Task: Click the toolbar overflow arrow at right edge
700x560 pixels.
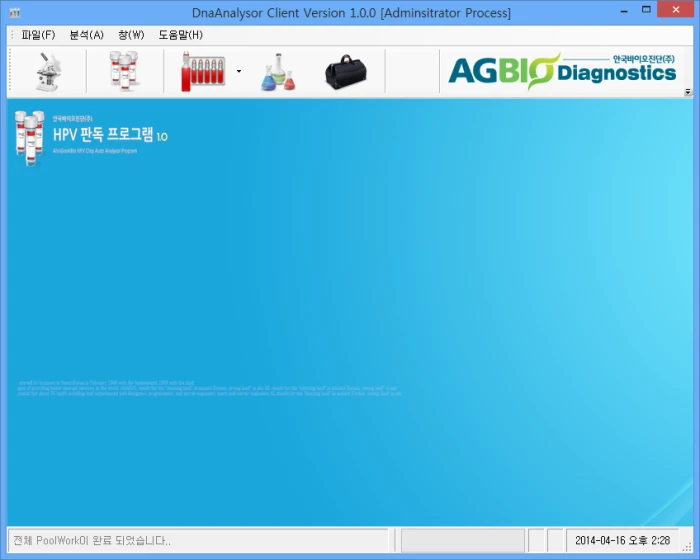Action: coord(688,92)
